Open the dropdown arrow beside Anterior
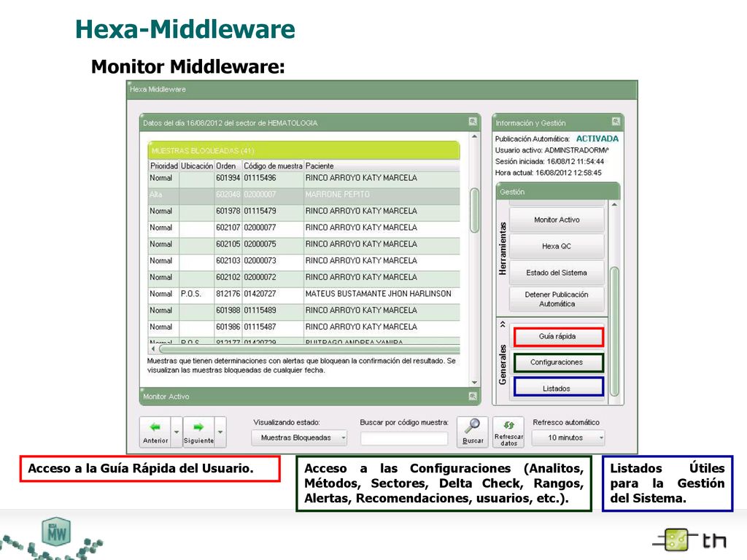Image resolution: width=747 pixels, height=560 pixels. point(177,432)
